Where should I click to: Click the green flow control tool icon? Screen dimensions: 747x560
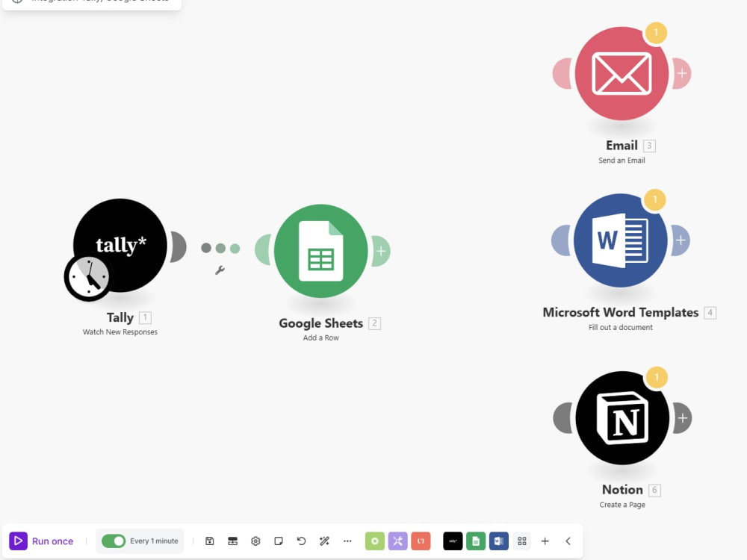pyautogui.click(x=375, y=541)
